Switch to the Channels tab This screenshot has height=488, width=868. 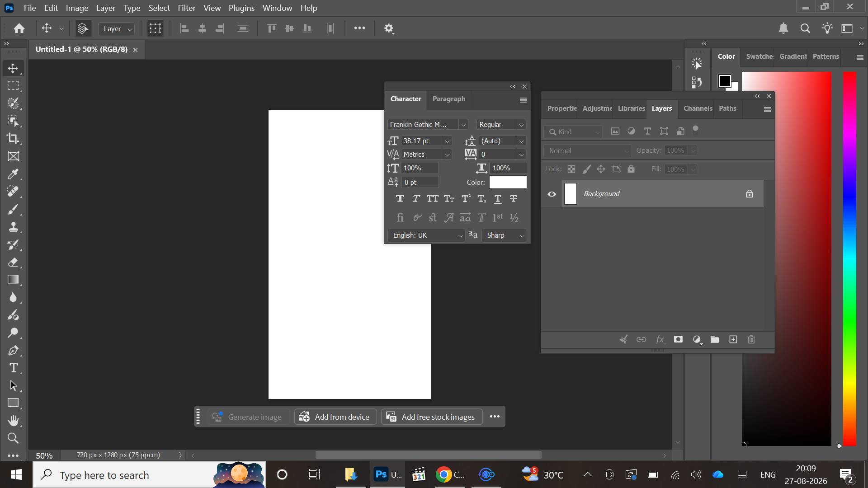point(698,108)
